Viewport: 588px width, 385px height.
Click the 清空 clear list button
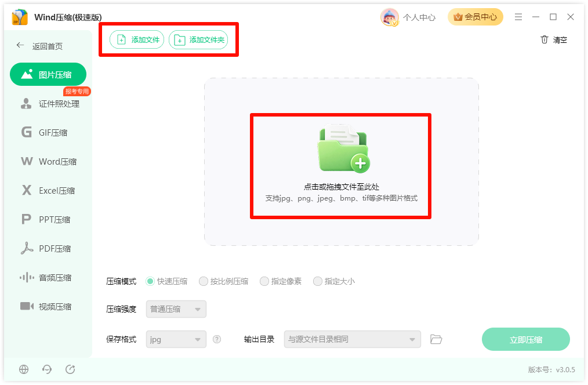[x=554, y=40]
